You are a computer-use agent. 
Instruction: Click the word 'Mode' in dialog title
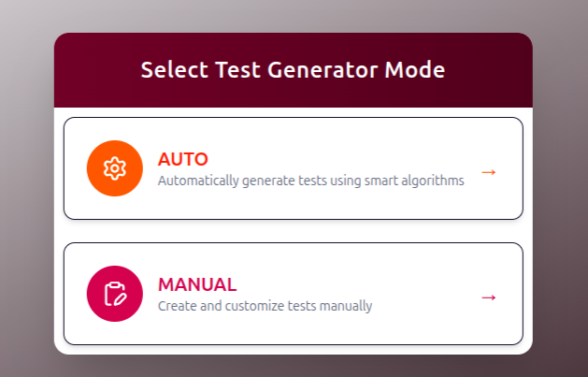415,70
